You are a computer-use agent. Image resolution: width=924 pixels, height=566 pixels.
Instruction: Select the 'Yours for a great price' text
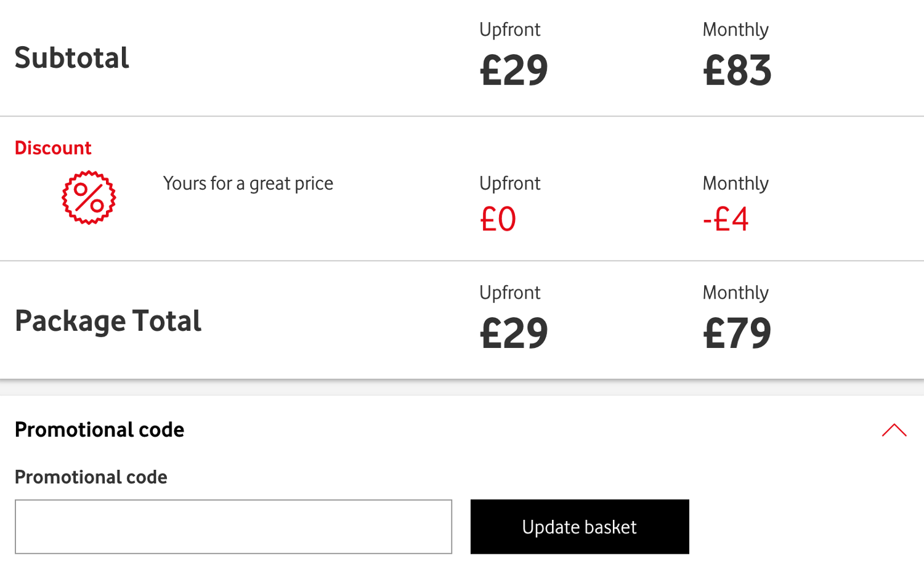click(x=248, y=183)
